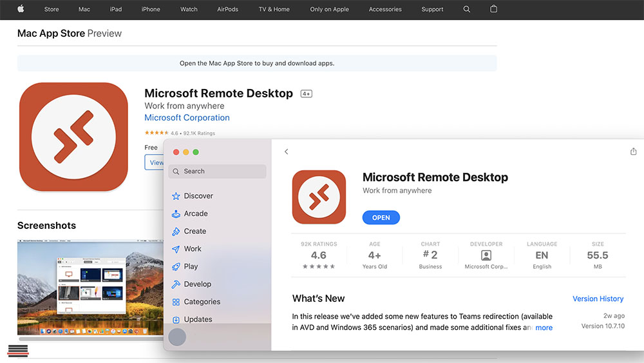Click the account avatar circle in App Store sidebar
The height and width of the screenshot is (363, 644).
[177, 337]
